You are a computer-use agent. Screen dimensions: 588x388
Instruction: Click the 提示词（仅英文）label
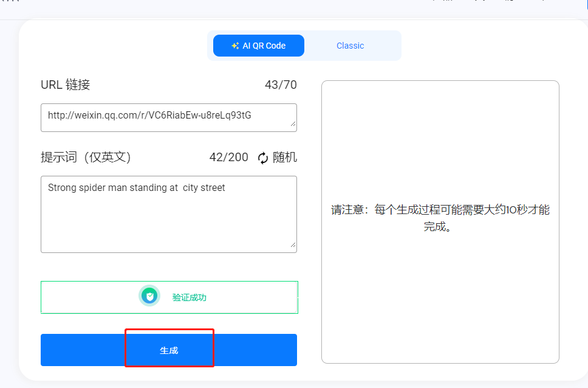(86, 157)
